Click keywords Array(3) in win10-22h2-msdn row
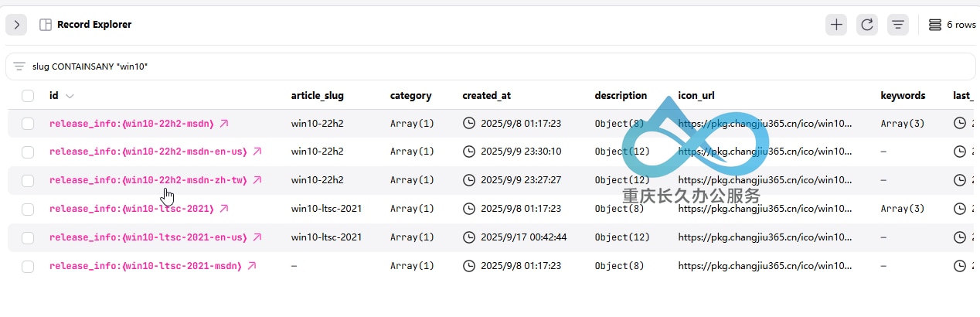The height and width of the screenshot is (317, 980). (x=903, y=124)
